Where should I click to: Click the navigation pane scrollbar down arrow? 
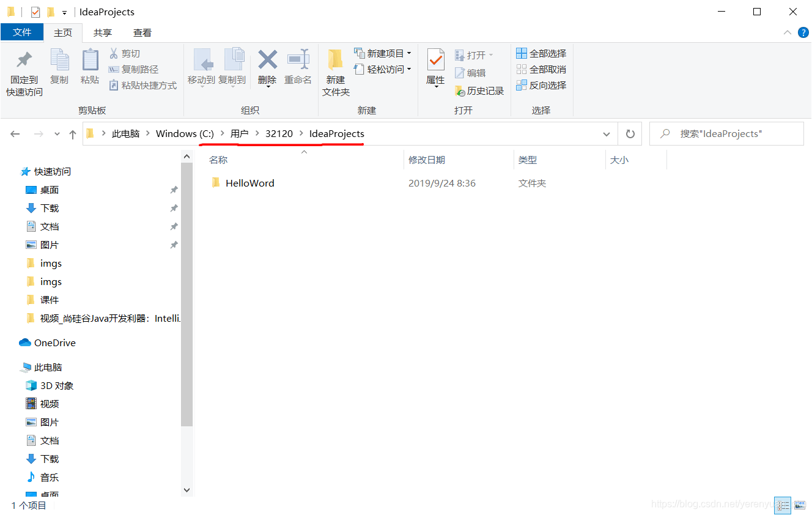(x=186, y=490)
